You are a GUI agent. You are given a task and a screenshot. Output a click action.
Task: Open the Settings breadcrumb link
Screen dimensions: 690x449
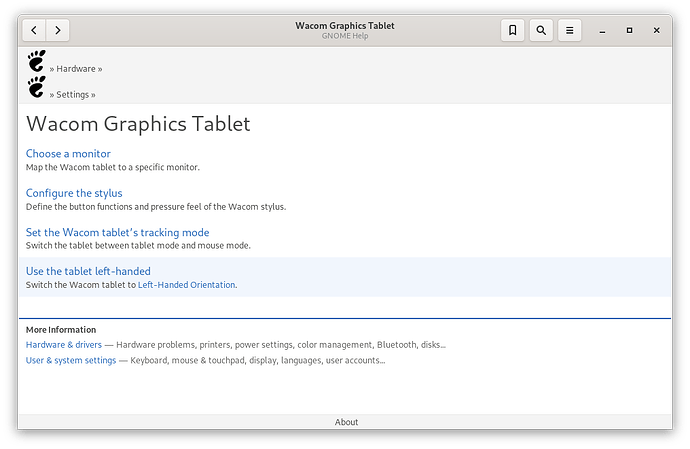[73, 95]
